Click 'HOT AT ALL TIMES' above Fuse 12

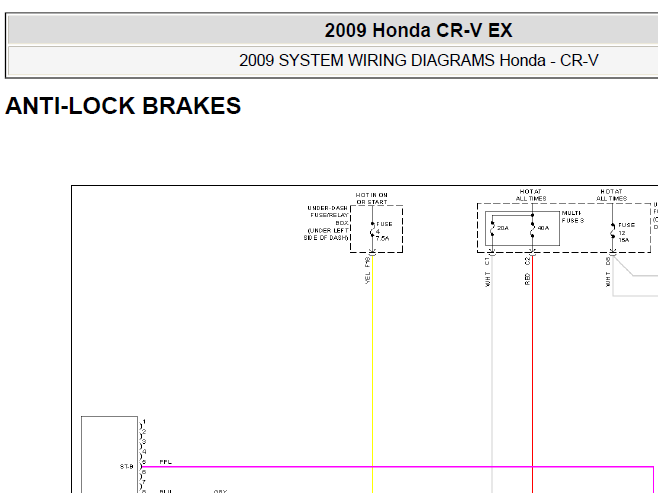[x=611, y=195]
